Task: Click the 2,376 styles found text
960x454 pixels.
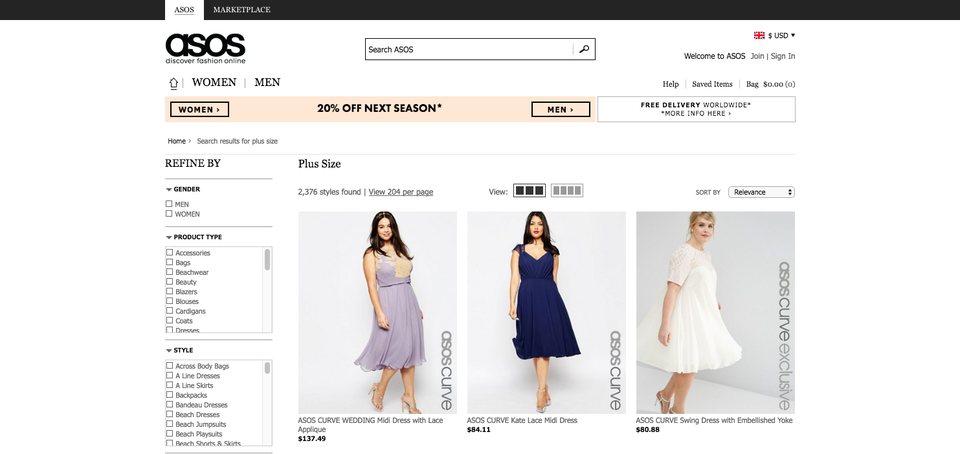Action: tap(329, 192)
